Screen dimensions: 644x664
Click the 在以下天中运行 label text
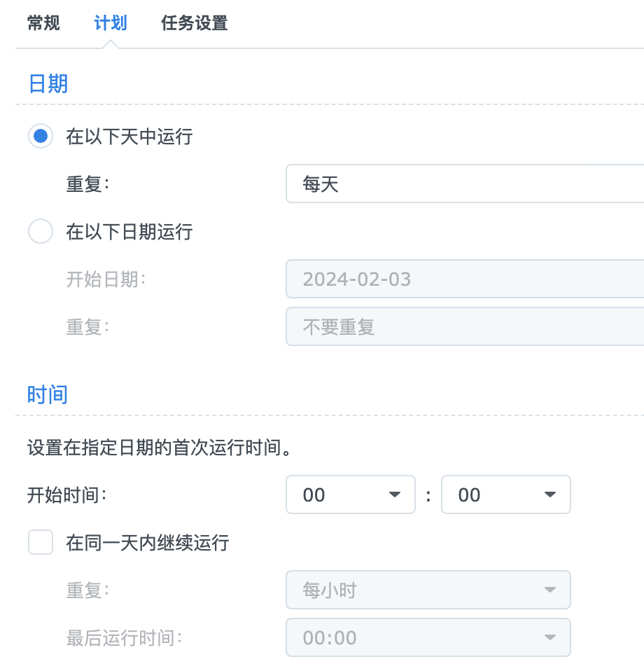point(129,136)
